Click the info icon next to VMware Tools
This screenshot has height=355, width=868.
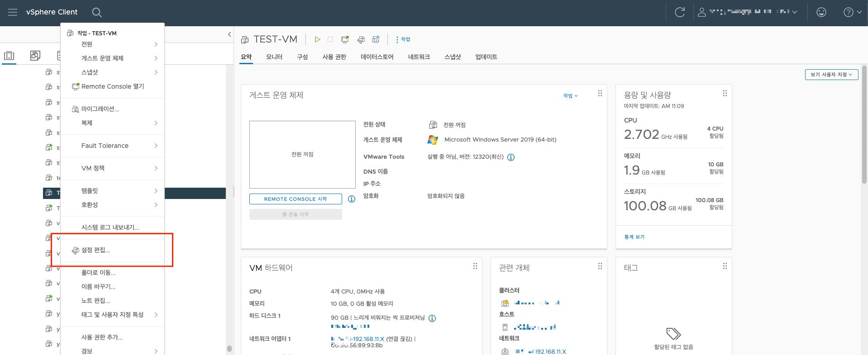click(x=511, y=157)
